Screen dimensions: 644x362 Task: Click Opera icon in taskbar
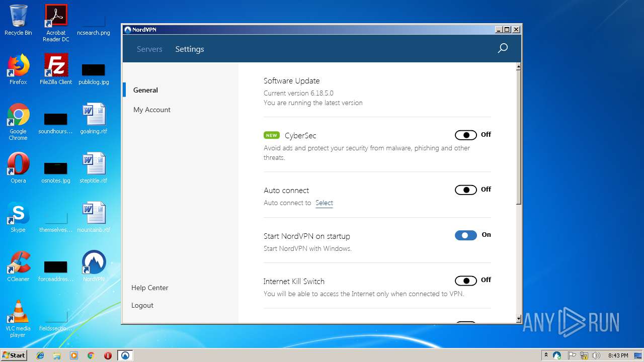pos(108,355)
